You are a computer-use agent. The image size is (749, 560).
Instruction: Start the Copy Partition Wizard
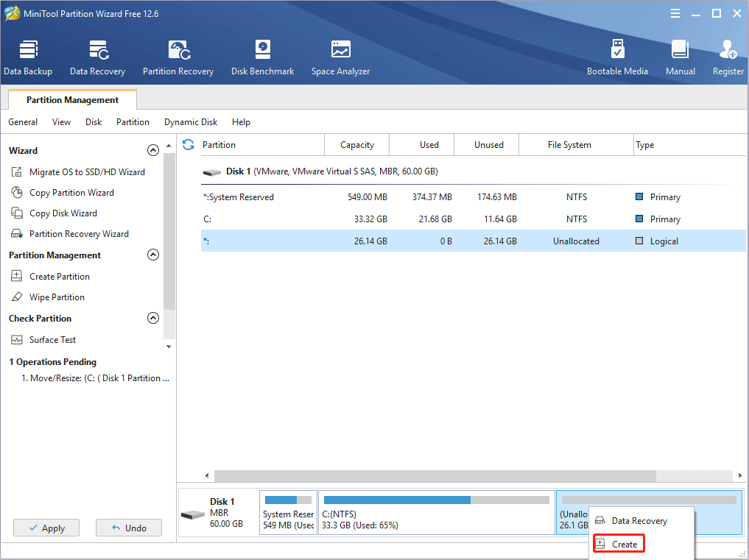62,192
